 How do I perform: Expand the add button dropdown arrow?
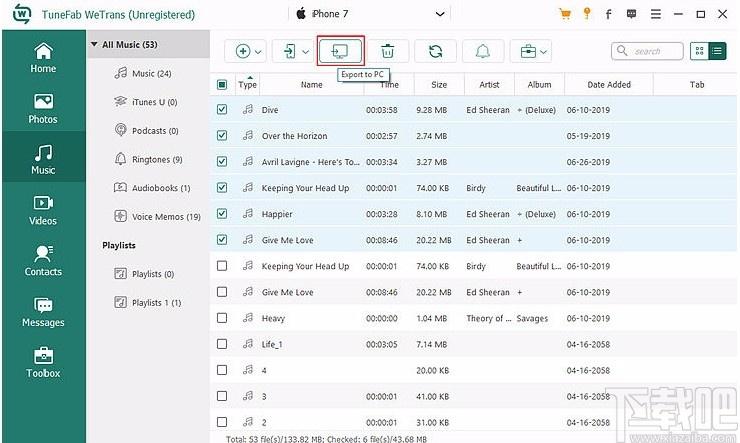coord(258,51)
